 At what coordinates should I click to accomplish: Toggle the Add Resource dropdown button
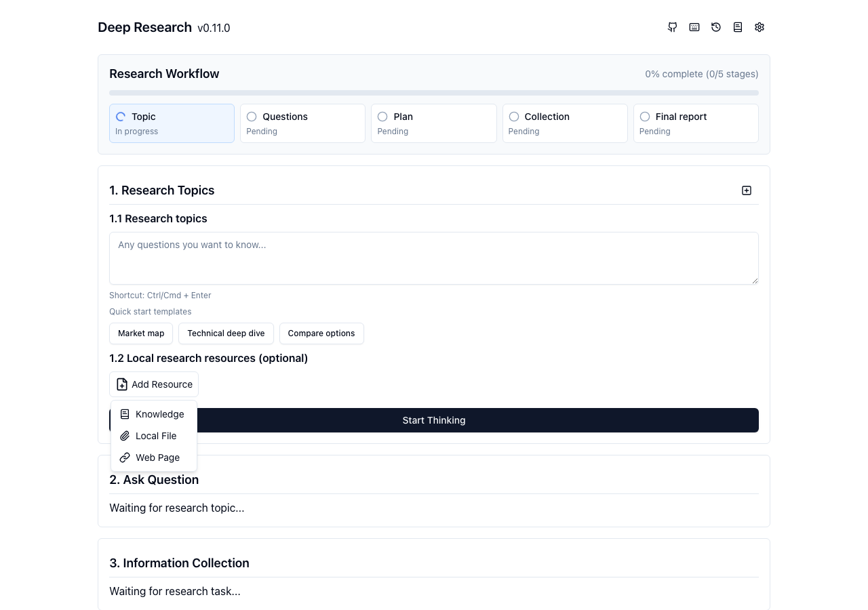pyautogui.click(x=154, y=384)
